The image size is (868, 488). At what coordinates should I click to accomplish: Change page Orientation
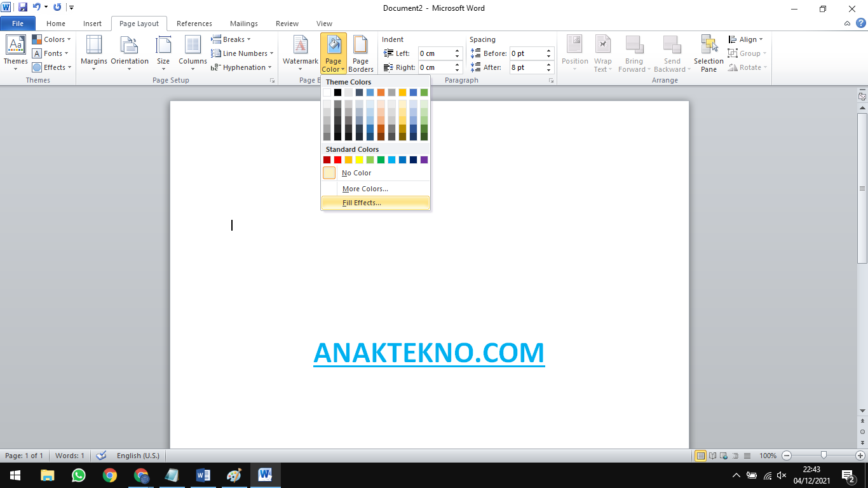[x=130, y=53]
